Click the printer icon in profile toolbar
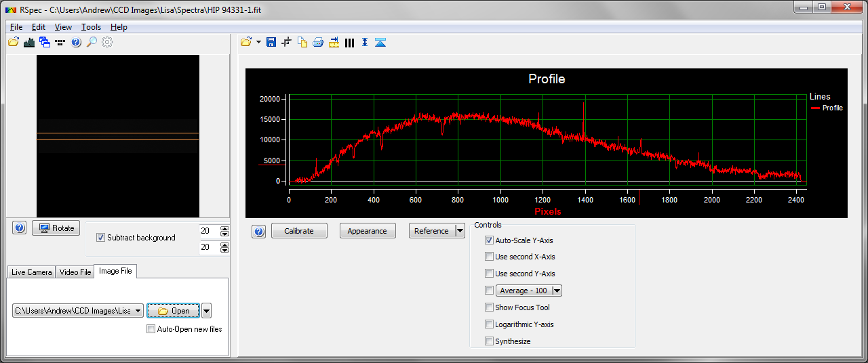868x363 pixels. (318, 43)
